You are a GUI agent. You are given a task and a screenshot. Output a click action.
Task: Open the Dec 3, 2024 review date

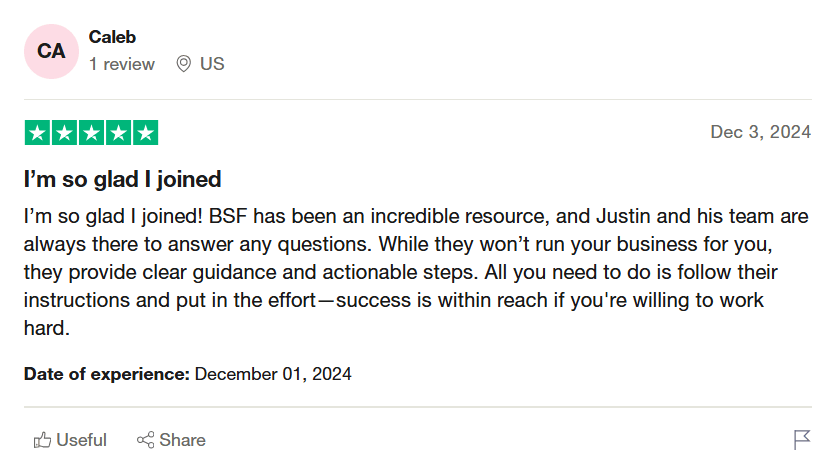[760, 132]
